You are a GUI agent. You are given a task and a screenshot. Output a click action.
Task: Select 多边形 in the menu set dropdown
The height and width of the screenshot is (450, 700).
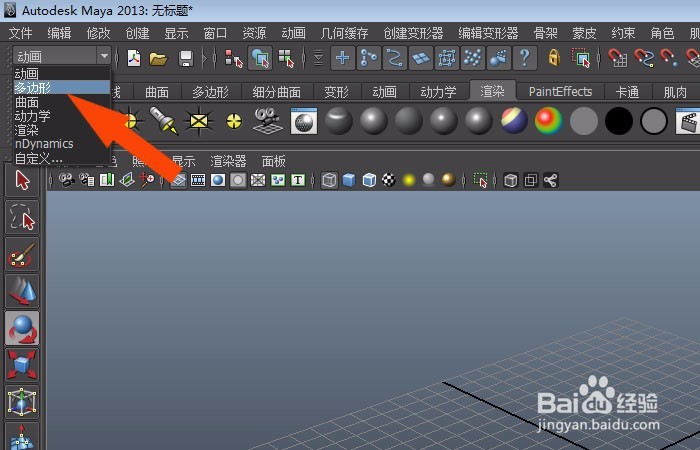62,88
